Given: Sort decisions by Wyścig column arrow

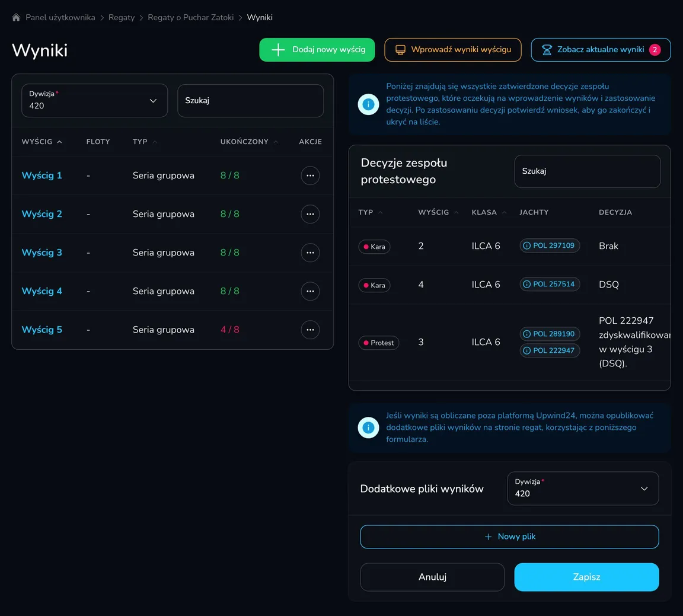Looking at the screenshot, I should click(x=456, y=212).
